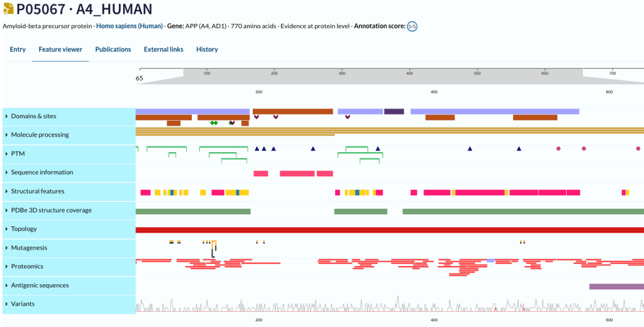
Task: Open the Homo sapiens (Human) link
Action: [x=129, y=26]
